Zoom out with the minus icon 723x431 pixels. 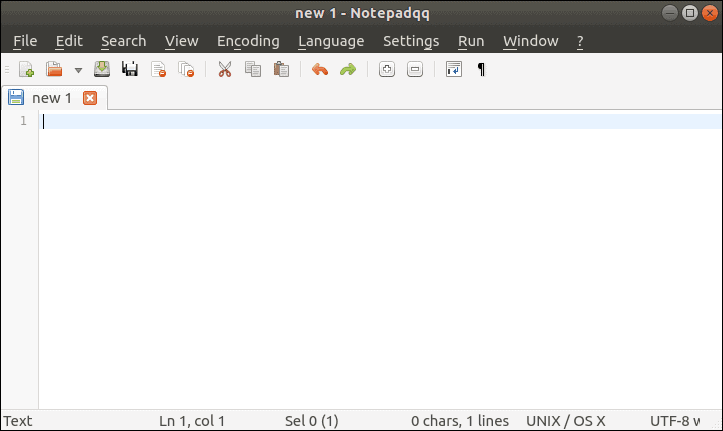pyautogui.click(x=415, y=69)
